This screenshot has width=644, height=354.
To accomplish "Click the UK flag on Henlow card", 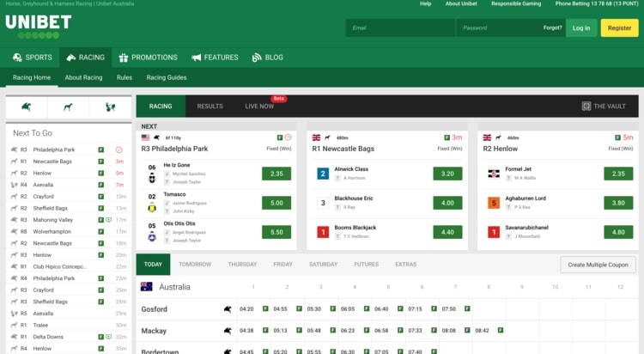I will click(x=487, y=137).
